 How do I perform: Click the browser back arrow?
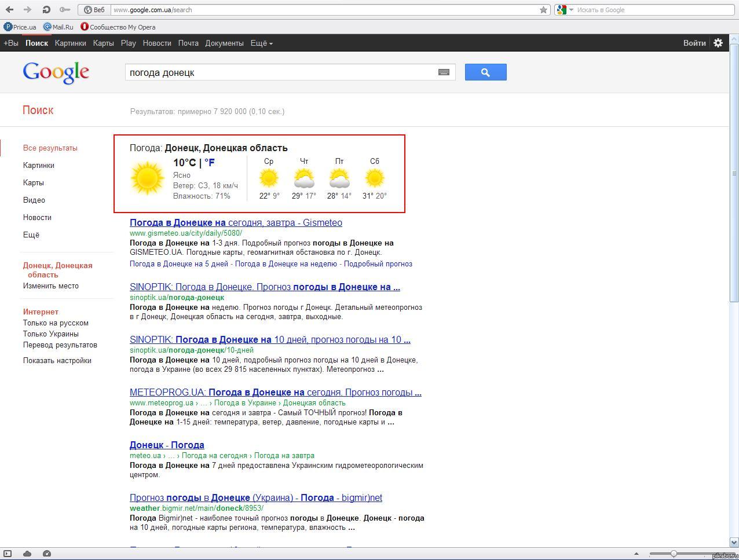(9, 10)
